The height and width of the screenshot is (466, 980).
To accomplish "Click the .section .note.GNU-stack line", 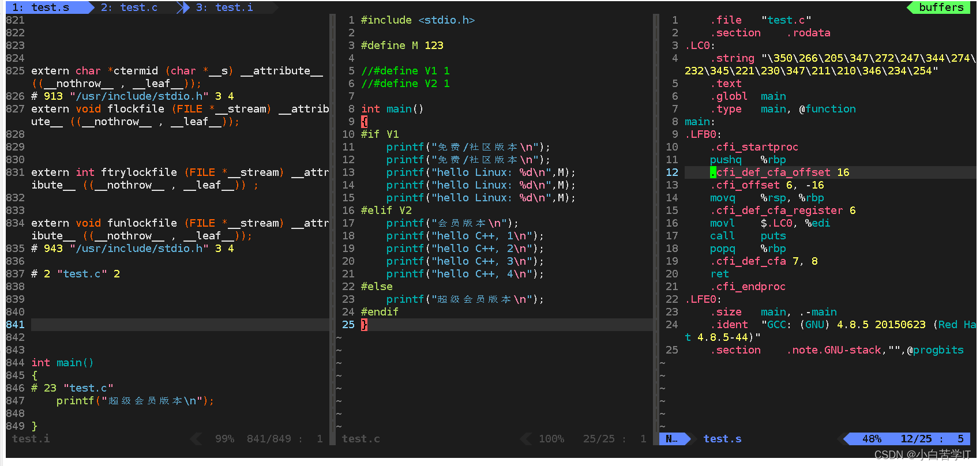I will pyautogui.click(x=837, y=350).
